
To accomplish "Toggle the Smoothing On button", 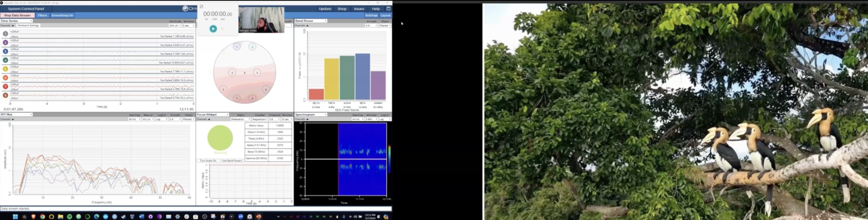I will (62, 15).
